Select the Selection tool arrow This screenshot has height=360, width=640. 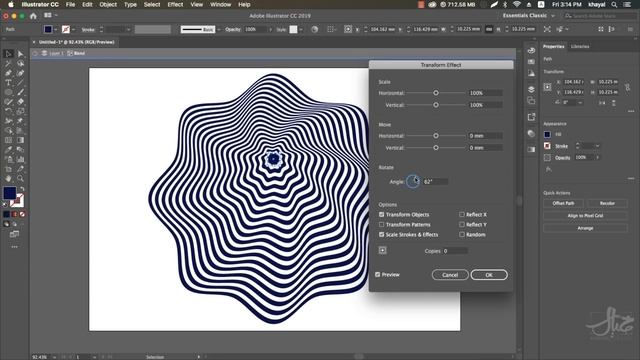(8, 54)
